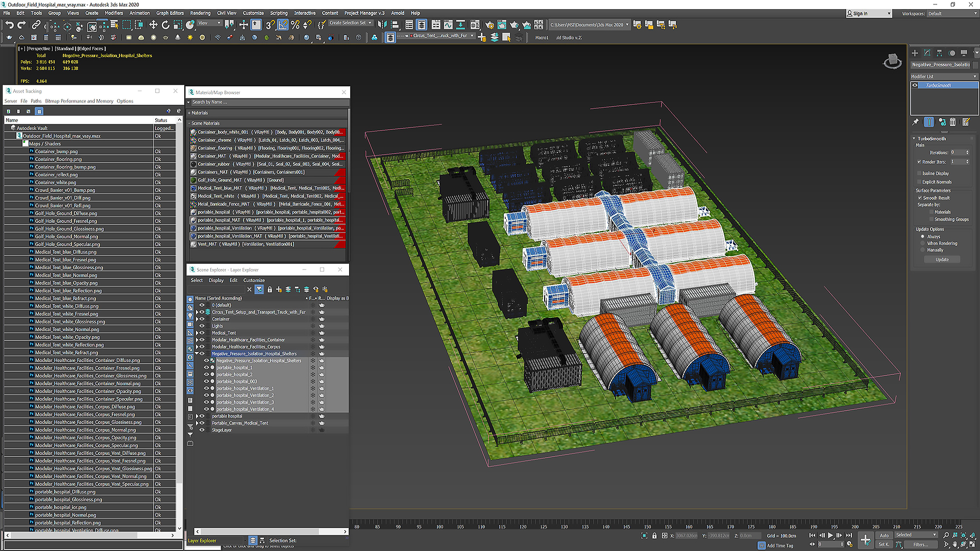Expand the Portable_Canvas_Medical_Tent layer
The height and width of the screenshot is (551, 980).
point(197,423)
